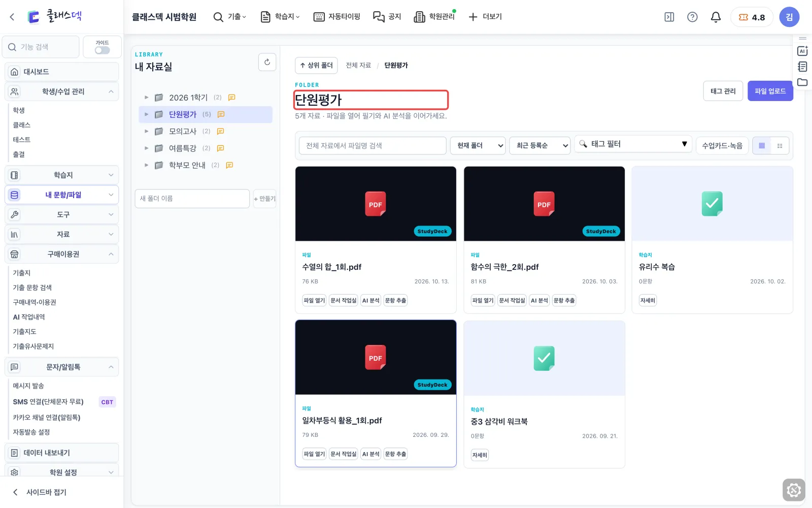Open the notifications bell
The height and width of the screenshot is (508, 812).
point(716,17)
